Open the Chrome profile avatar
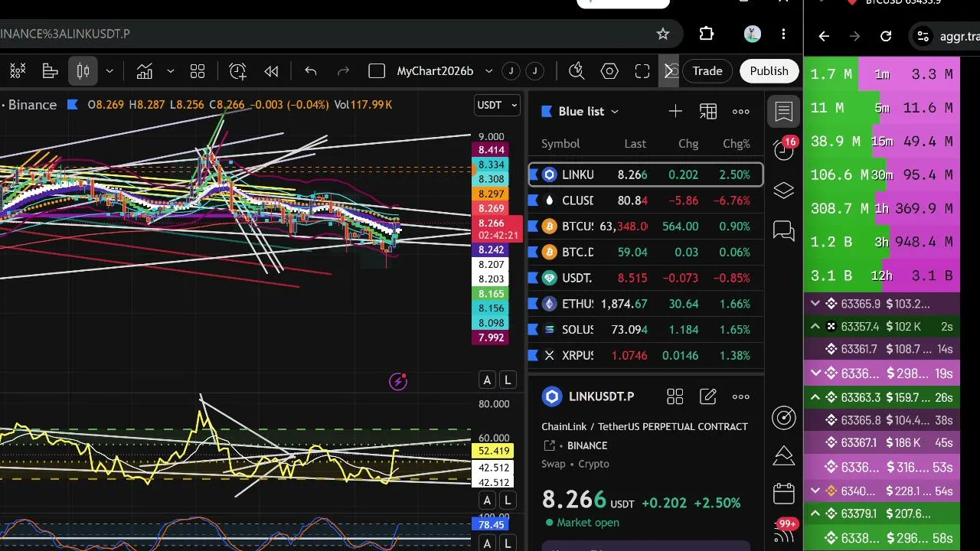 (x=752, y=34)
